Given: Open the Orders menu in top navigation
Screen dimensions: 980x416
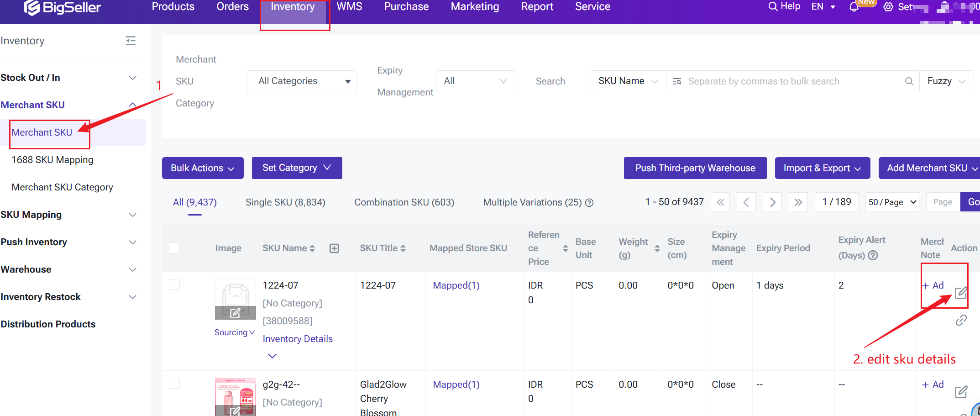Looking at the screenshot, I should click(232, 7).
